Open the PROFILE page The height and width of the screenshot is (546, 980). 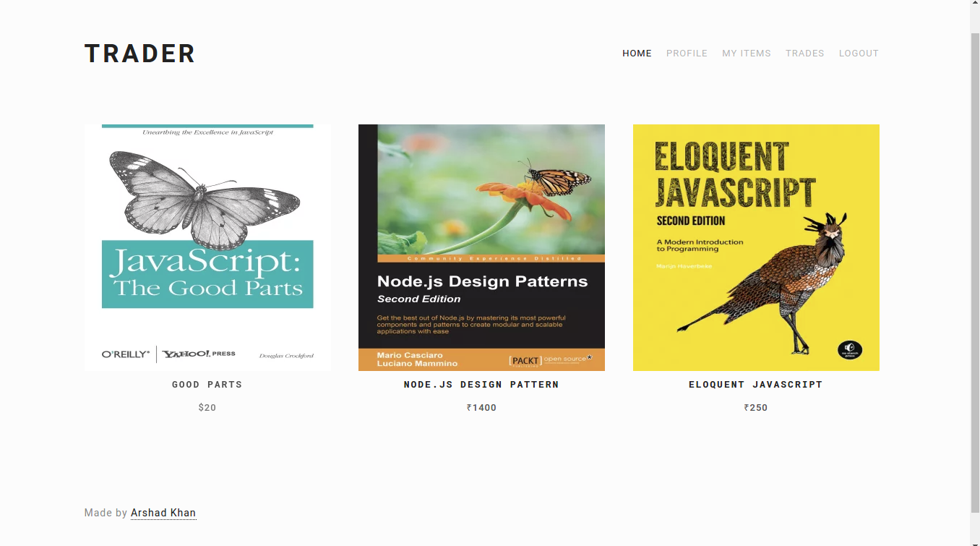(687, 54)
